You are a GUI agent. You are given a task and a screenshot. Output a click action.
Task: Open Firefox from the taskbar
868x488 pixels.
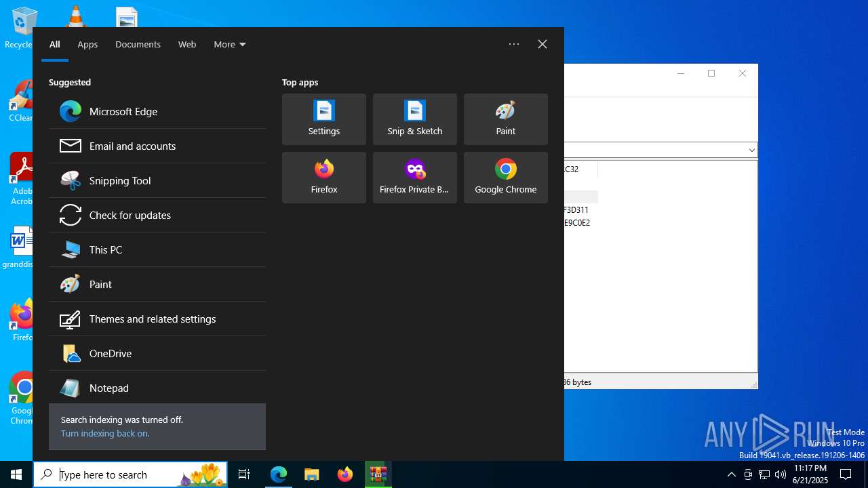click(x=345, y=474)
